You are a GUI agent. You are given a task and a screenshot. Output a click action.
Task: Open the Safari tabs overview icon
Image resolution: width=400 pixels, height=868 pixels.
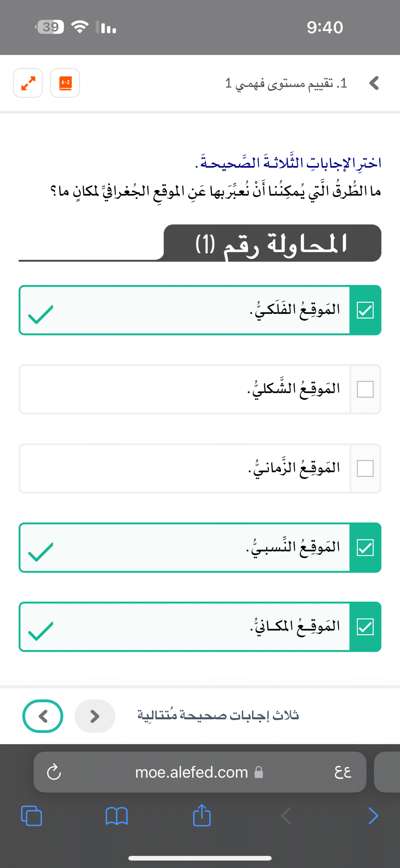coord(32,816)
